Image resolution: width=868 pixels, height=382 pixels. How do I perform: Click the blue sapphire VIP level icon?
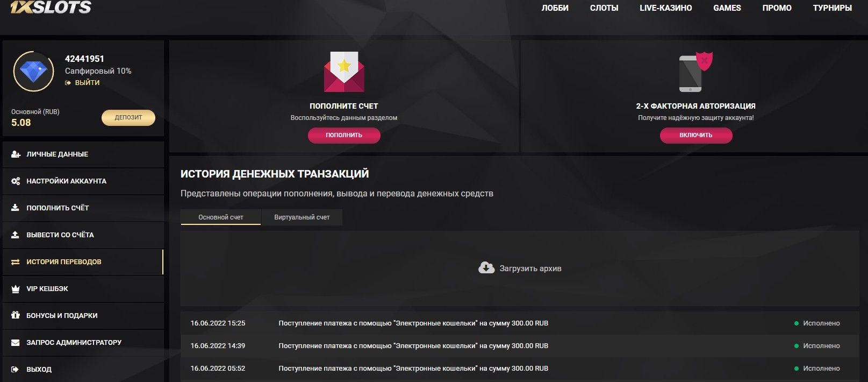point(33,71)
